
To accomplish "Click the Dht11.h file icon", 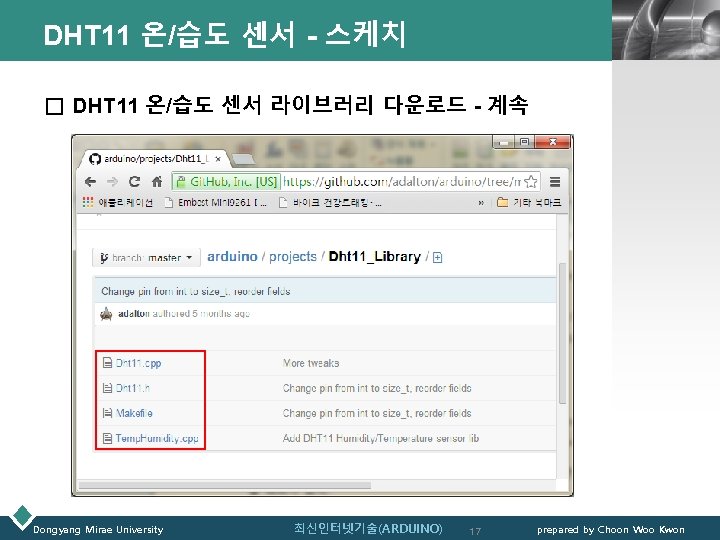I will 107,388.
